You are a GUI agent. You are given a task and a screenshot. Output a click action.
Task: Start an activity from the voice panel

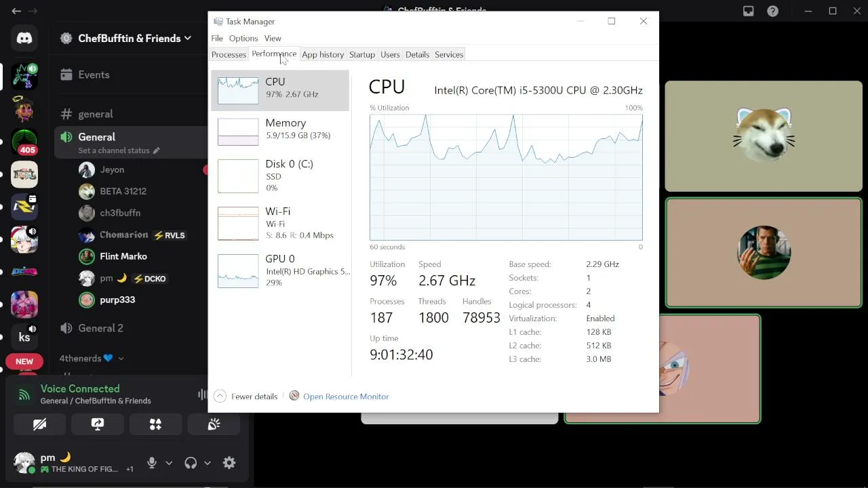point(155,424)
